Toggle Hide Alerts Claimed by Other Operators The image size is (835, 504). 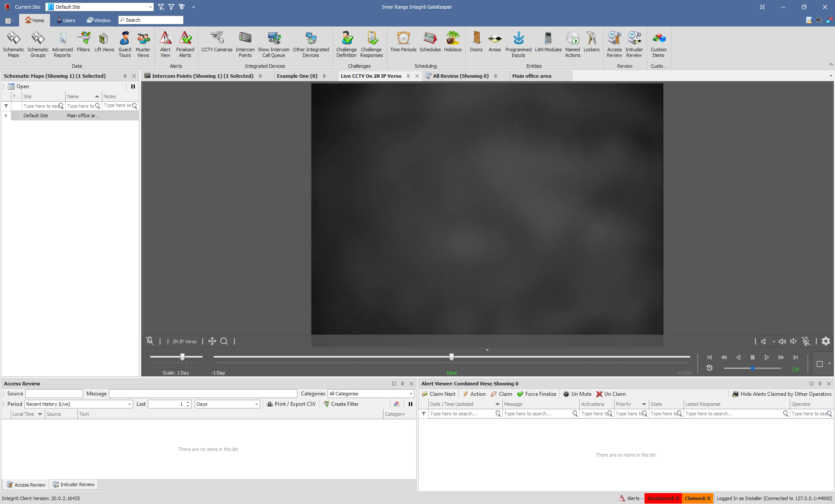point(782,394)
